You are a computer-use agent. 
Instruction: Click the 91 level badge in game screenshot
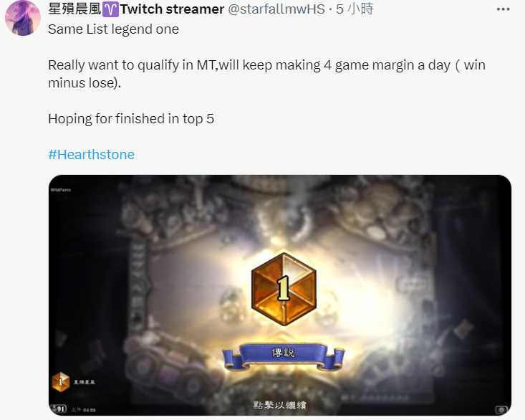(58, 409)
